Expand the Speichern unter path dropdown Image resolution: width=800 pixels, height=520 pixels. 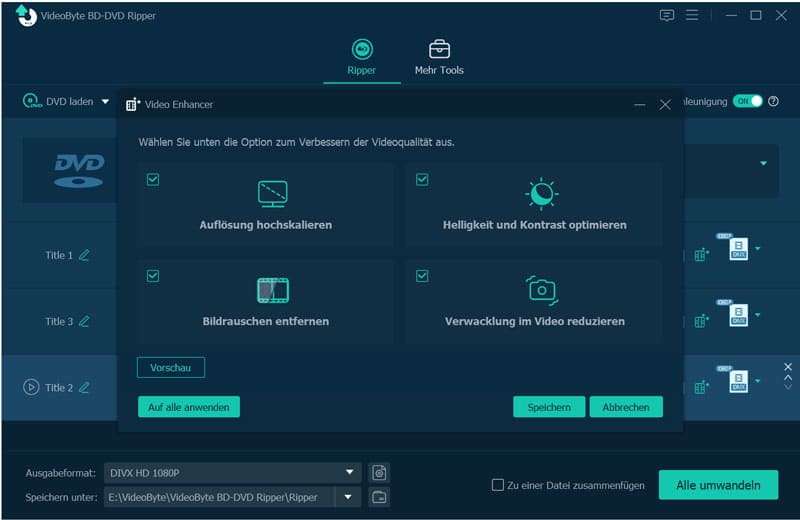[348, 497]
